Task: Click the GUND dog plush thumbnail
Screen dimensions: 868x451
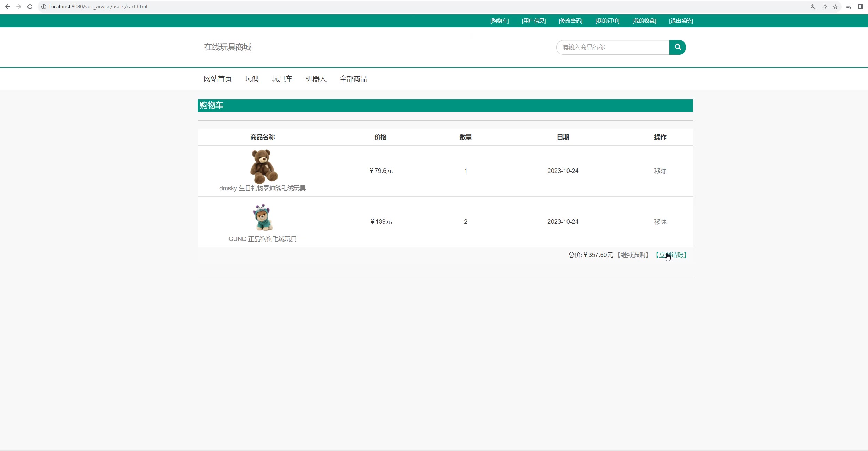Action: tap(263, 217)
